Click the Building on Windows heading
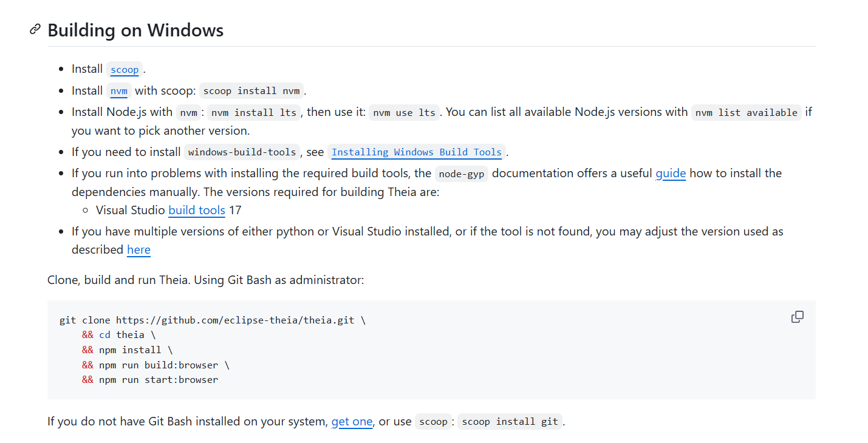Viewport: 868px width, 443px height. tap(135, 30)
